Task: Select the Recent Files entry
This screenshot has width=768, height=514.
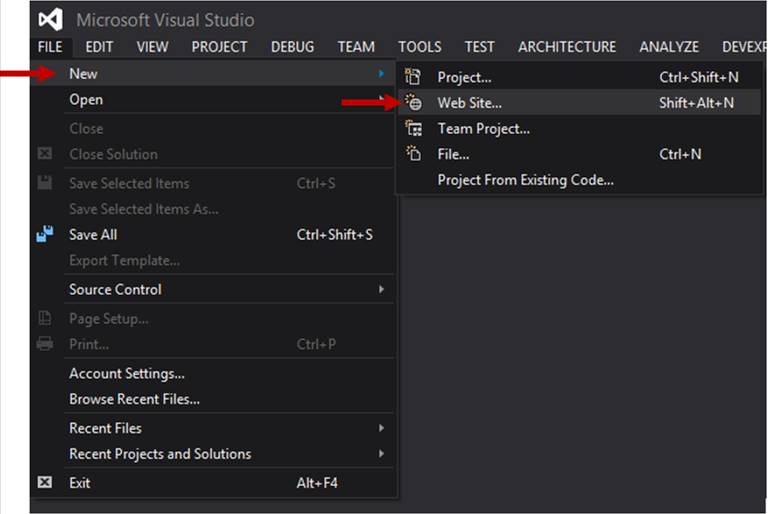Action: pyautogui.click(x=213, y=428)
